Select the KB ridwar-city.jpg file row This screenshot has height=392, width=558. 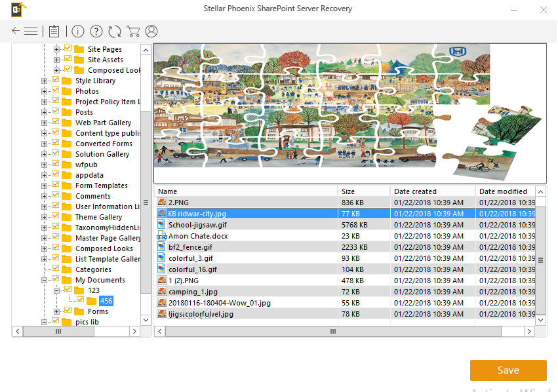click(x=345, y=214)
